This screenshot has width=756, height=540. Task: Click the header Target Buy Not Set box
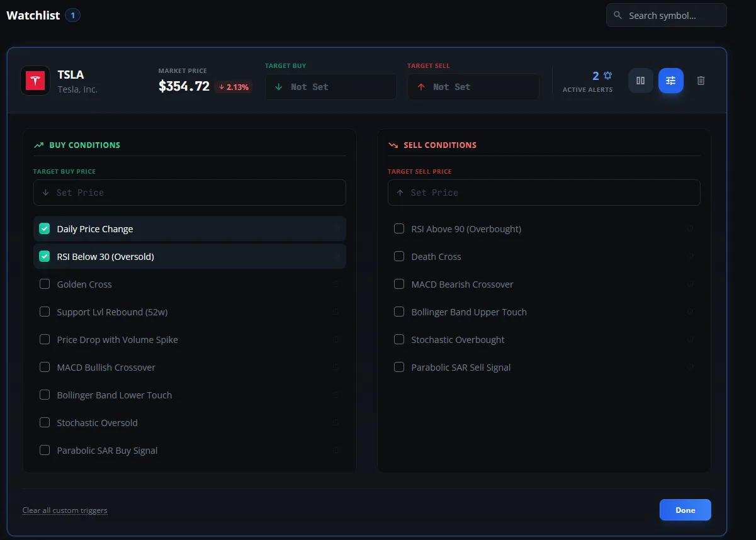point(331,87)
